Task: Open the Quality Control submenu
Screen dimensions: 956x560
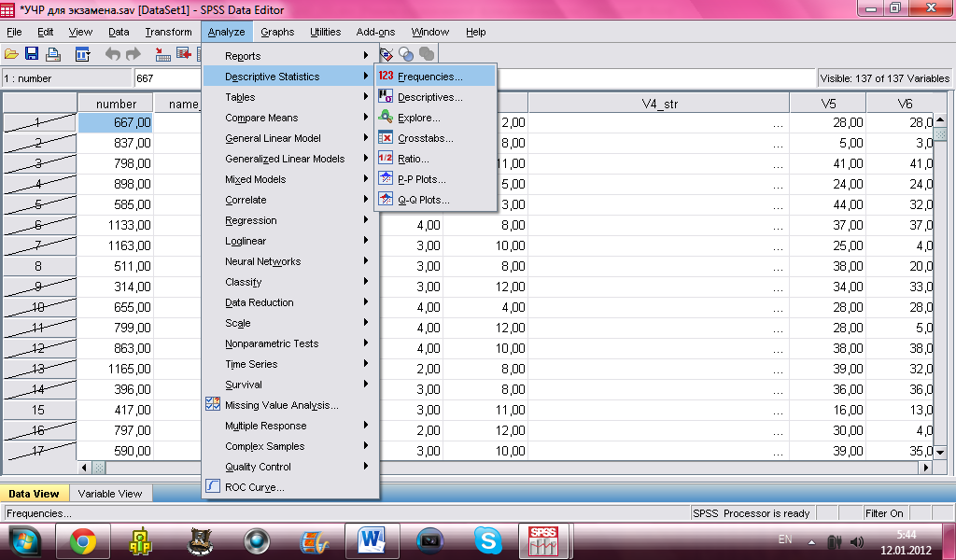Action: point(290,466)
